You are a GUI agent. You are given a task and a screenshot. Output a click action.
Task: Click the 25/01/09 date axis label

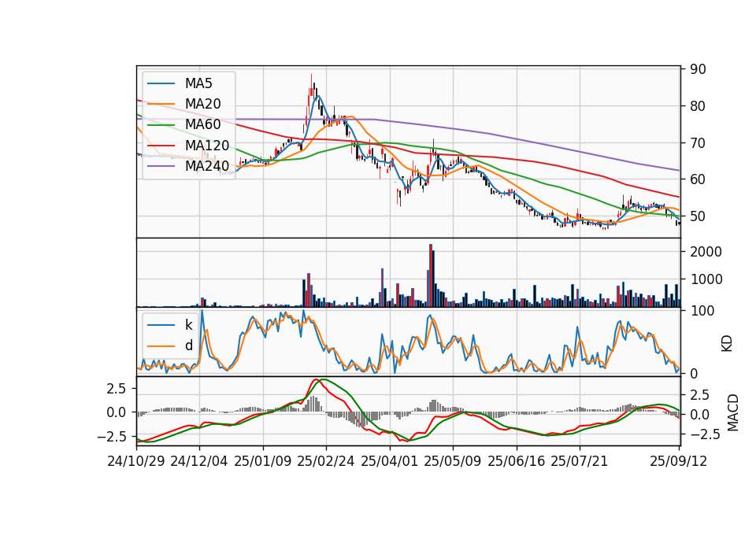tap(263, 461)
